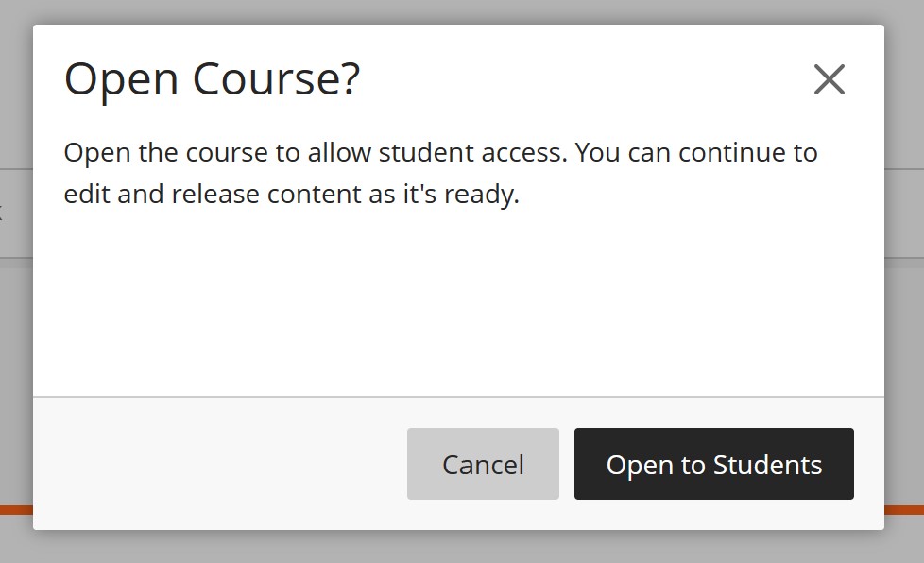The image size is (924, 563).
Task: Choose Cancel in the dialog footer
Action: [483, 464]
